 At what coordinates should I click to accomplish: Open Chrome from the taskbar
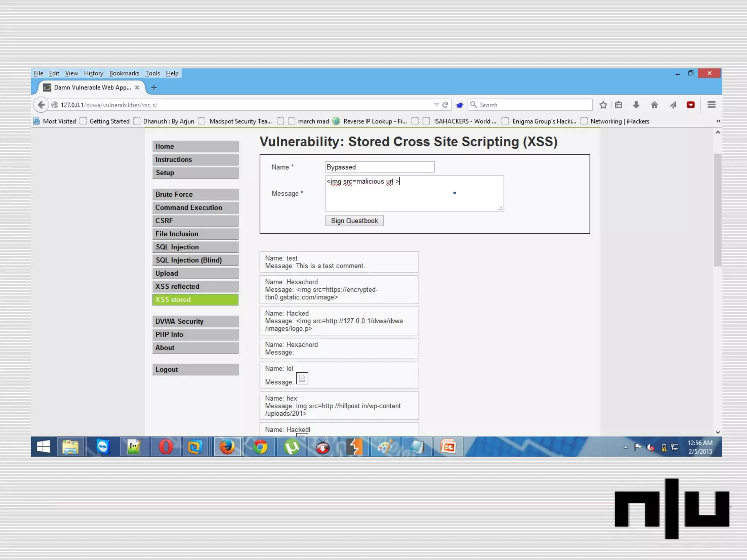(x=260, y=447)
